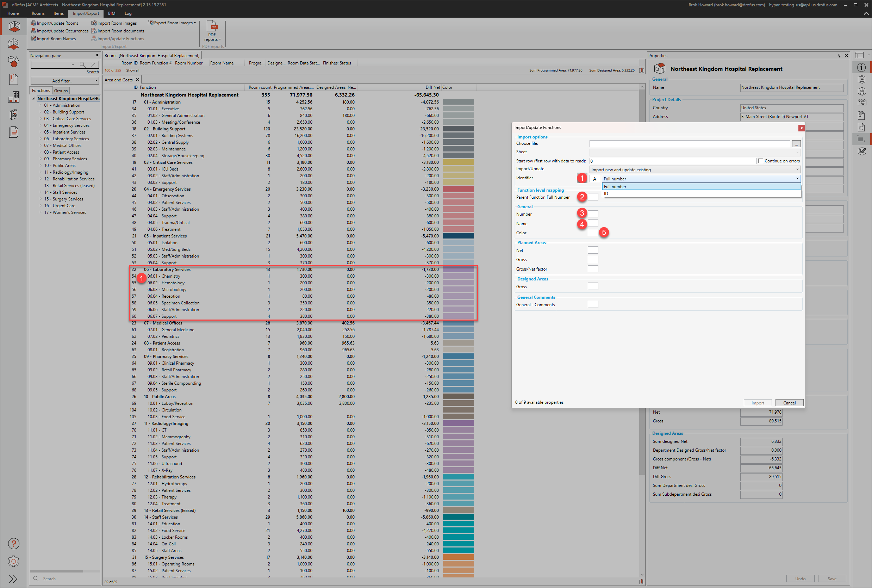
Task: Open settings gear in left sidebar
Action: [x=13, y=561]
